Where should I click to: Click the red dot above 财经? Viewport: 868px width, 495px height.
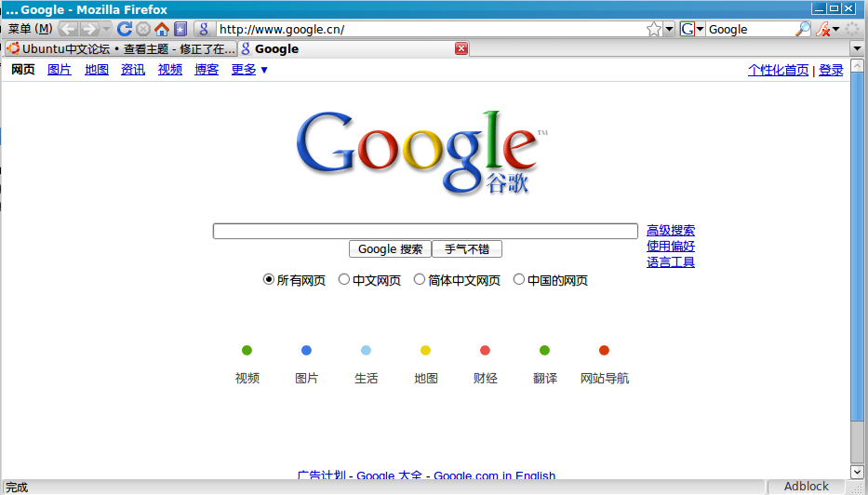[485, 350]
